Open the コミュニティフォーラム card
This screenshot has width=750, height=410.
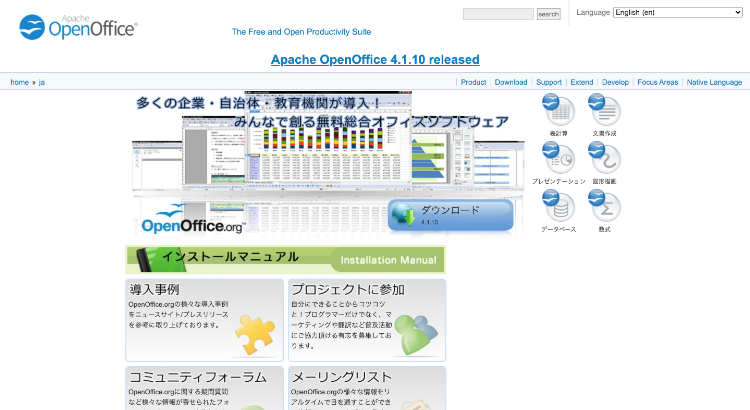point(204,388)
